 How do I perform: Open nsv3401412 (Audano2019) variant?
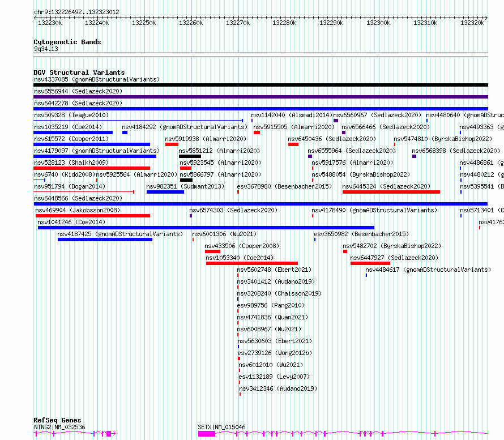click(x=276, y=281)
